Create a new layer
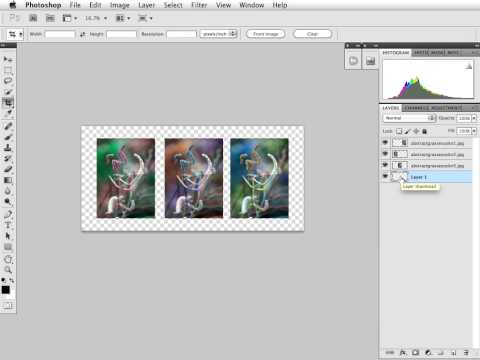This screenshot has height=360, width=480. tap(453, 352)
